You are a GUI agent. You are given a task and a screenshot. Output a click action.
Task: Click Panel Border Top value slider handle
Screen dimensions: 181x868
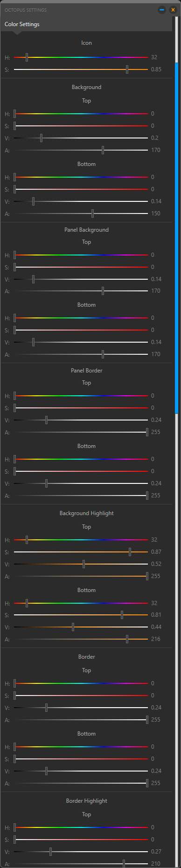46,420
